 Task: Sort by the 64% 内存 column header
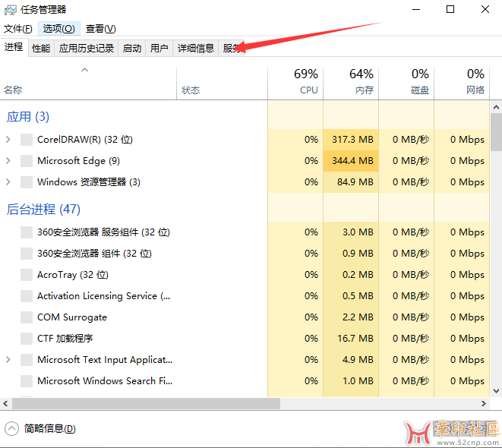(x=351, y=84)
